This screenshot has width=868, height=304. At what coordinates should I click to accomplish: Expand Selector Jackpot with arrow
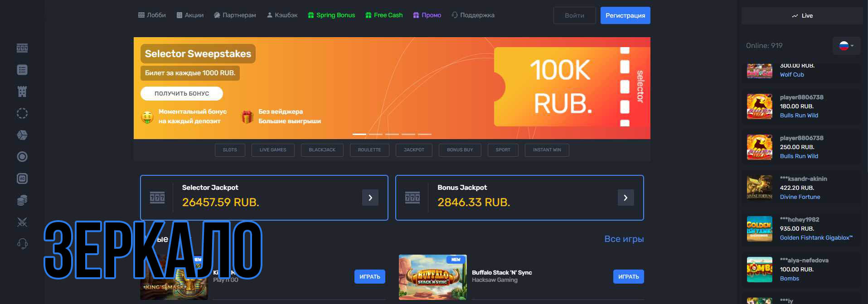[370, 198]
